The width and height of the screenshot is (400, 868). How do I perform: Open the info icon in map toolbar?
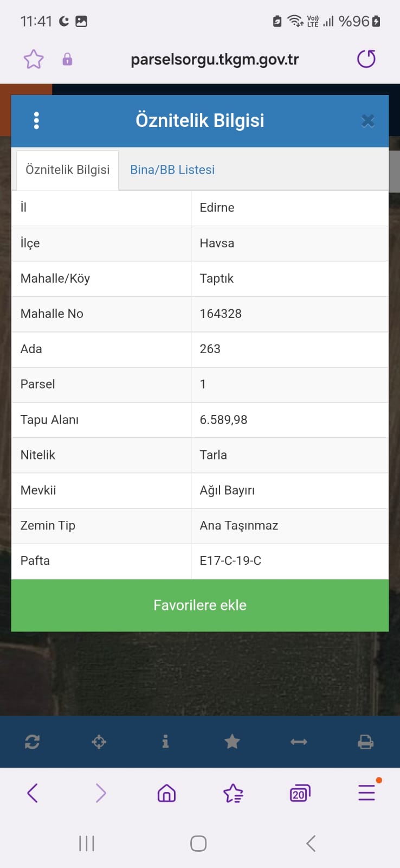coord(165,742)
